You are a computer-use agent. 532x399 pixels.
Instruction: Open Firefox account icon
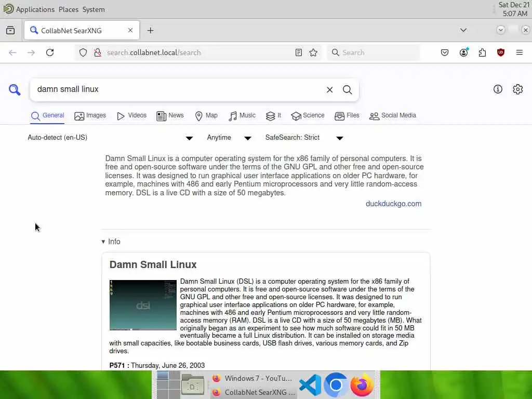[x=464, y=52]
